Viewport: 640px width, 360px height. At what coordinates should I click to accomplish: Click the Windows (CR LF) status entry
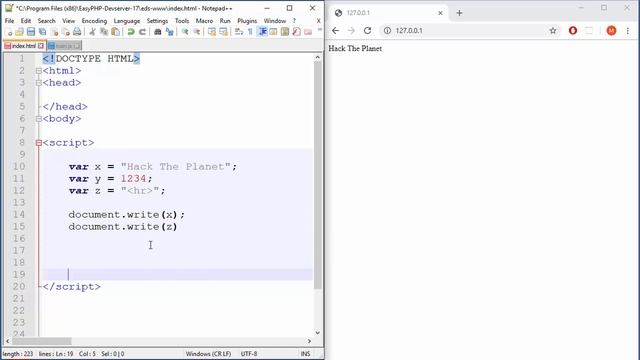pos(208,354)
